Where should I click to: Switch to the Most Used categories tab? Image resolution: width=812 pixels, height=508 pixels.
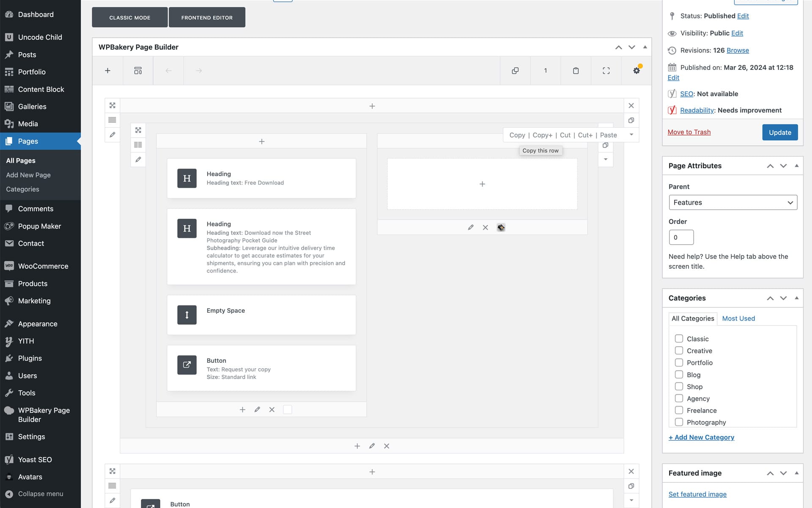tap(738, 318)
